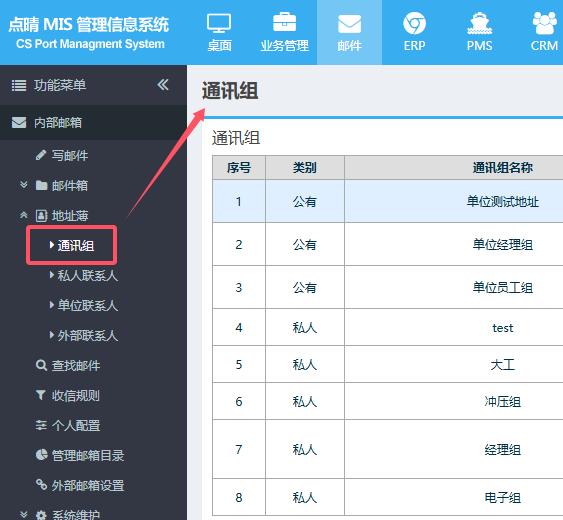Open the 桌面 desktop monitor icon
The image size is (563, 520).
tap(219, 32)
